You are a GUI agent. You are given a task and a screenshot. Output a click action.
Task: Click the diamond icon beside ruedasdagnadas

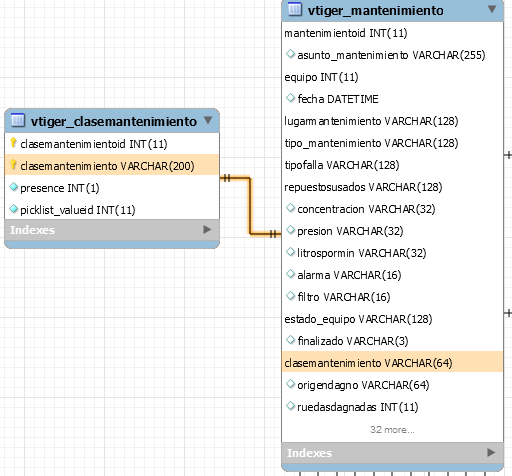click(290, 406)
